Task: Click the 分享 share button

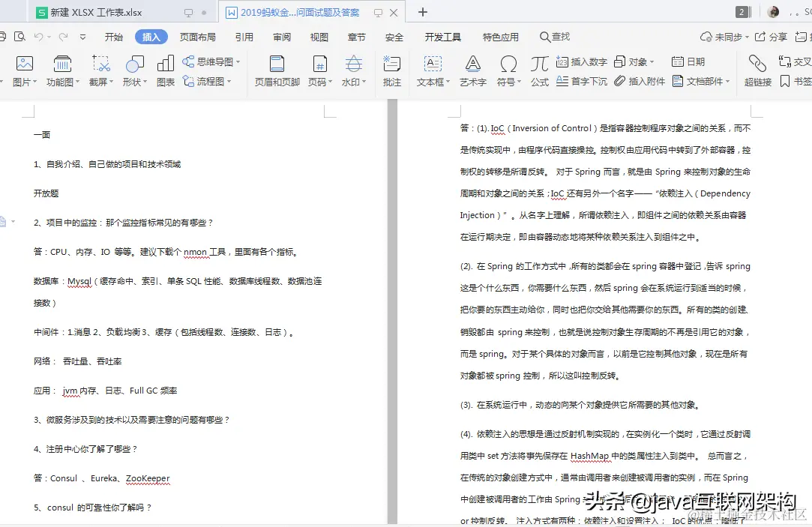Action: click(x=771, y=37)
